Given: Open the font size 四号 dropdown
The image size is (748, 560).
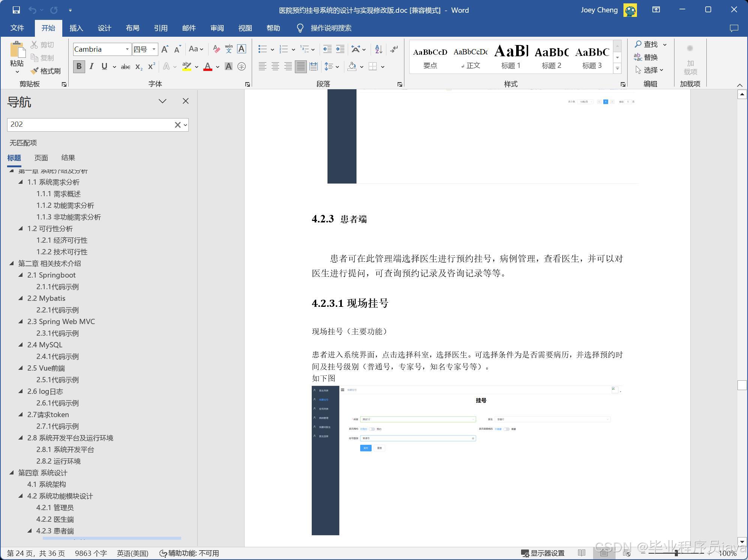Looking at the screenshot, I should click(x=154, y=49).
